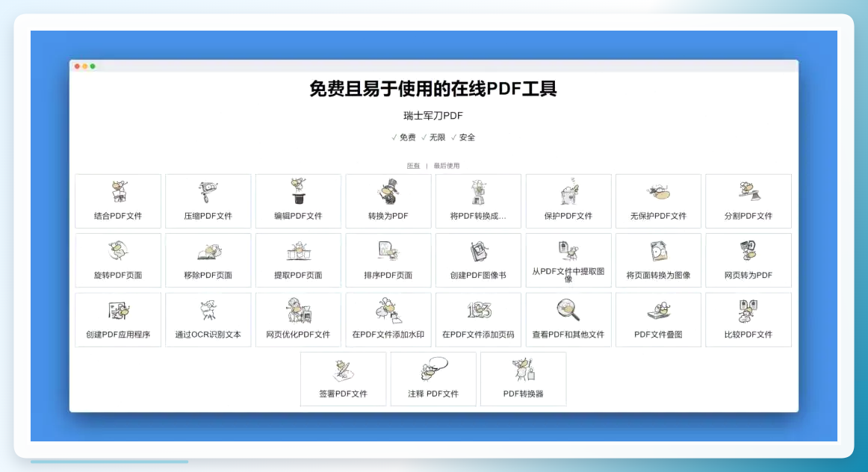Launch the PDF转换器 converter tool

coord(523,379)
